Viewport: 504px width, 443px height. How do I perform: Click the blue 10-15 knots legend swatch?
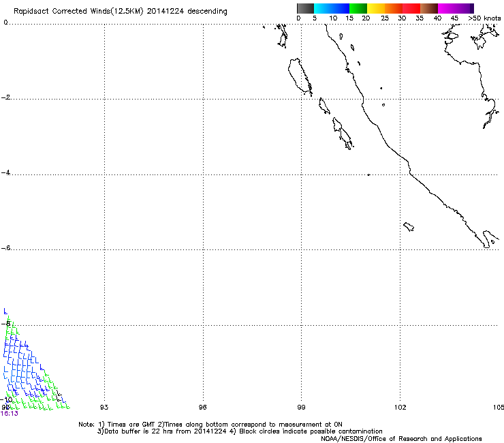click(x=341, y=8)
